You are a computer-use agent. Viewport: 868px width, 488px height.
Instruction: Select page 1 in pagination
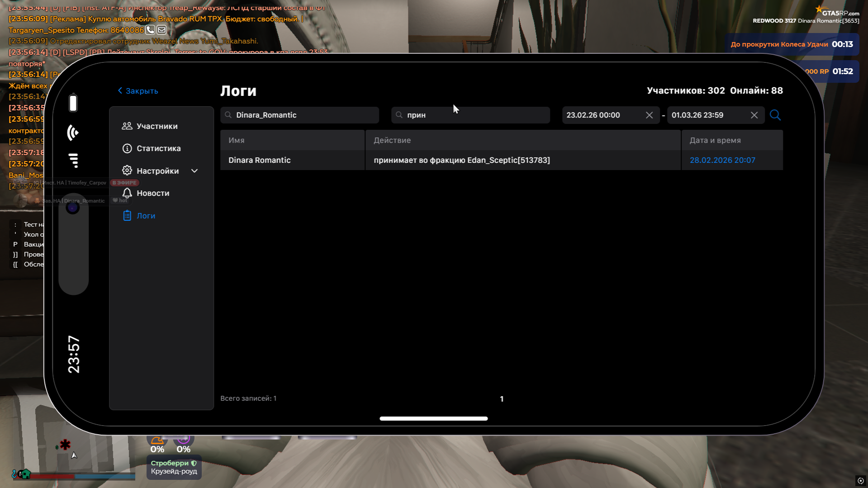(x=501, y=399)
